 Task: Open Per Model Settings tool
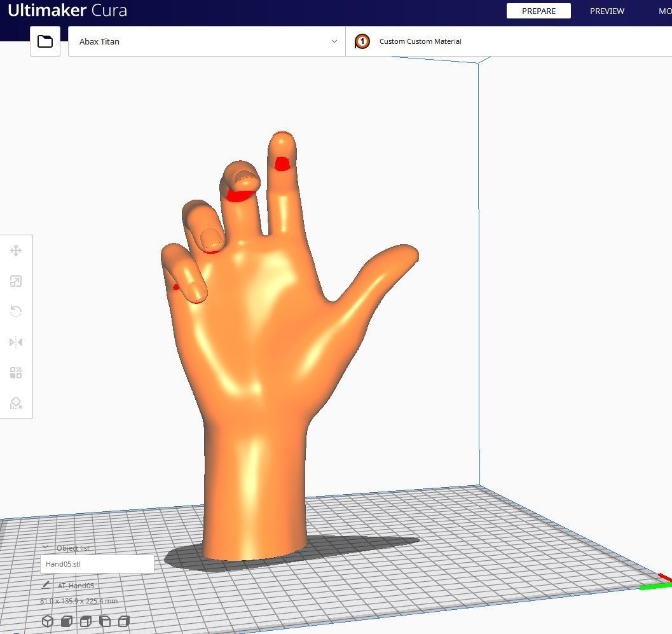pyautogui.click(x=16, y=373)
